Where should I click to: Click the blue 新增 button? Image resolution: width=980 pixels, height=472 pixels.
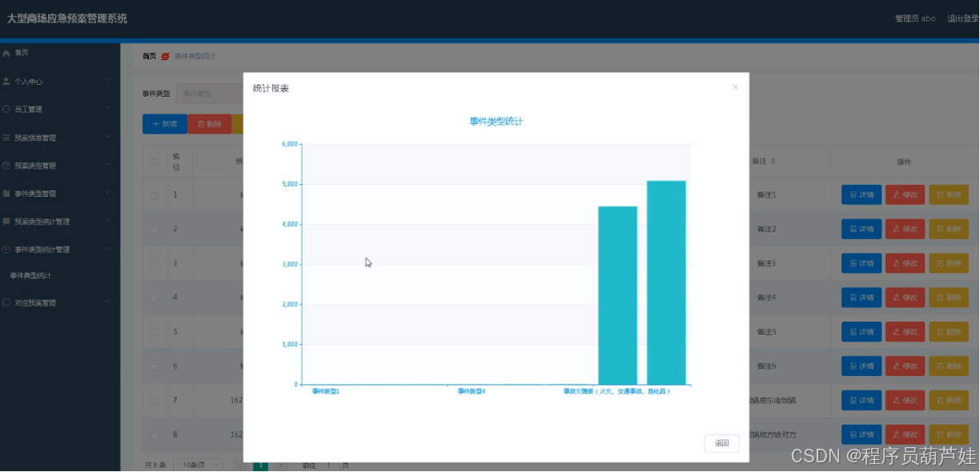[x=164, y=124]
